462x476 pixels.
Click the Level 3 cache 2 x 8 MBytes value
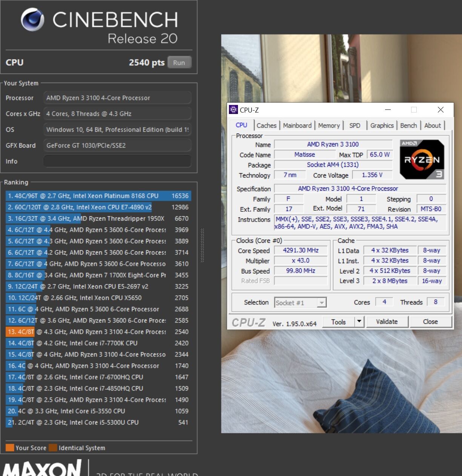coord(390,281)
